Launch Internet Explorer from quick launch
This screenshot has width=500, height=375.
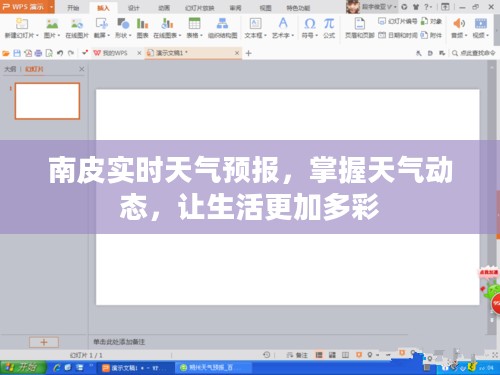pyautogui.click(x=57, y=368)
